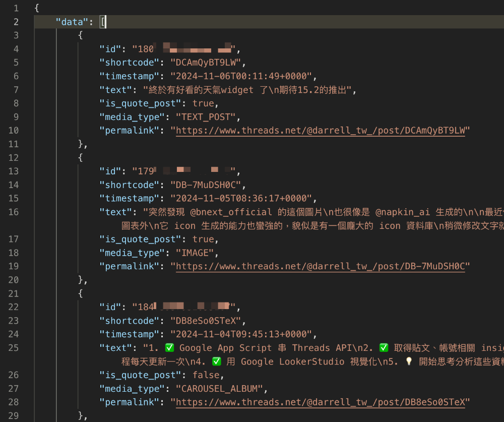The height and width of the screenshot is (422, 504).
Task: Click the opening bracket after "data"
Action: point(103,21)
